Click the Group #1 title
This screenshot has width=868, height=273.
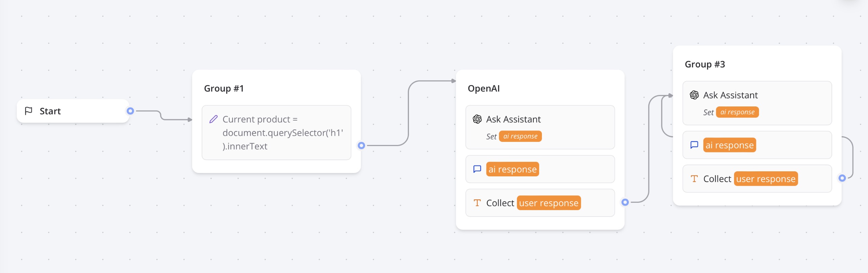[224, 89]
